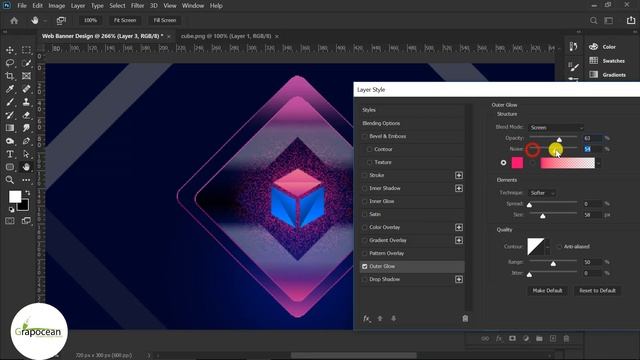Open the File menu
Image resolution: width=640 pixels, height=360 pixels.
pyautogui.click(x=22, y=6)
